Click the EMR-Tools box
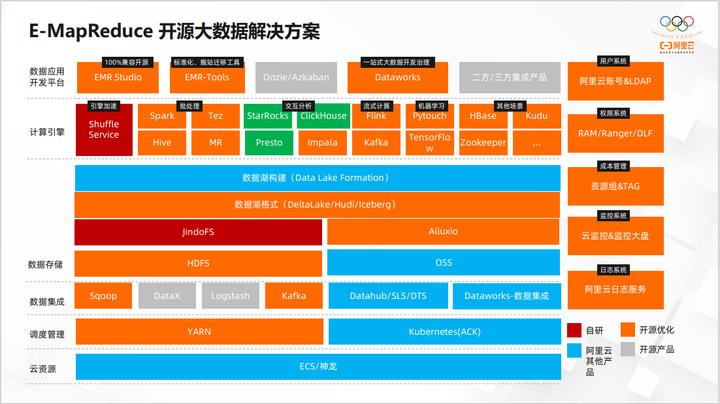This screenshot has width=720, height=404. (207, 77)
